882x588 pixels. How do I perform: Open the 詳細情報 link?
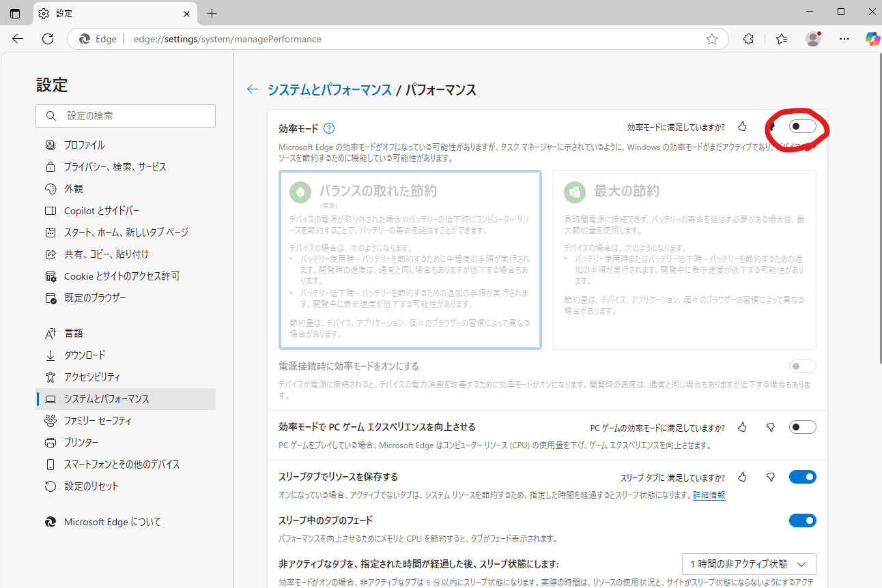point(709,495)
